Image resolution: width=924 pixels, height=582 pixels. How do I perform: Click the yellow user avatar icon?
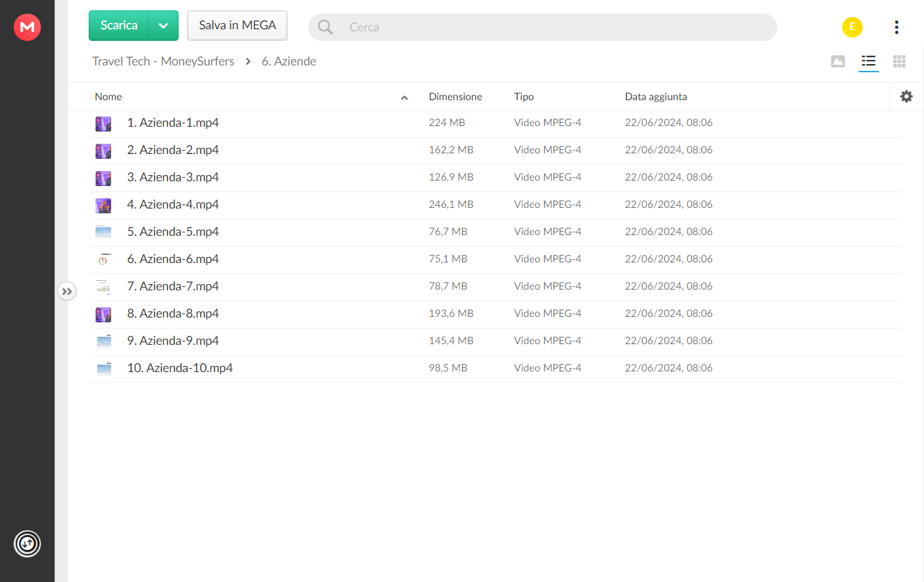tap(852, 27)
